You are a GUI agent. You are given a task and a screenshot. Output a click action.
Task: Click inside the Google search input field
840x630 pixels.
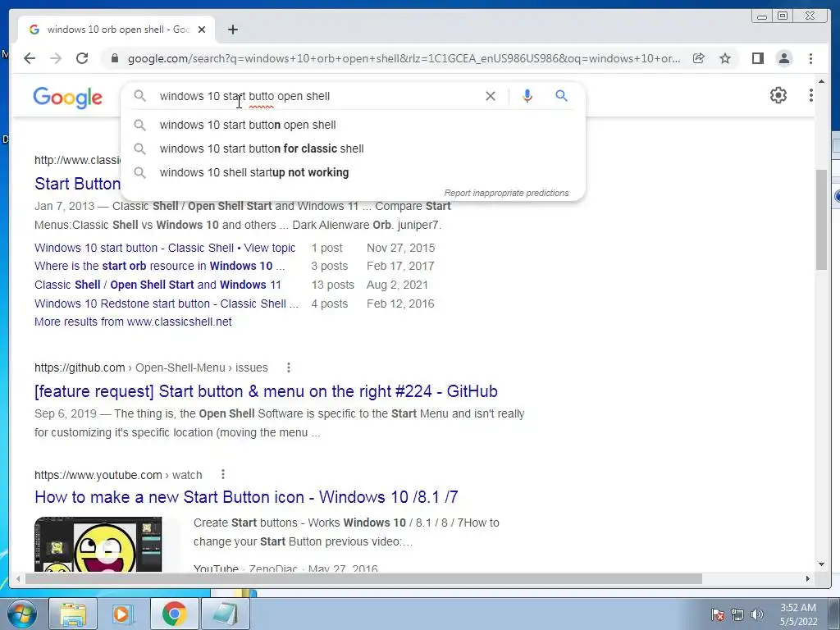pos(316,97)
